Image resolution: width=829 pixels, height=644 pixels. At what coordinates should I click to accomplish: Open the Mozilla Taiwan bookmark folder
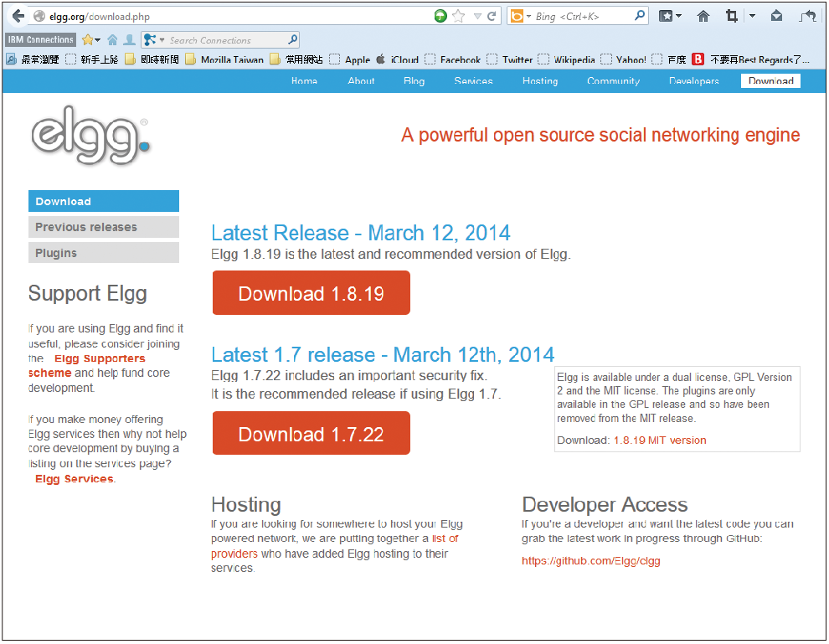tap(224, 59)
